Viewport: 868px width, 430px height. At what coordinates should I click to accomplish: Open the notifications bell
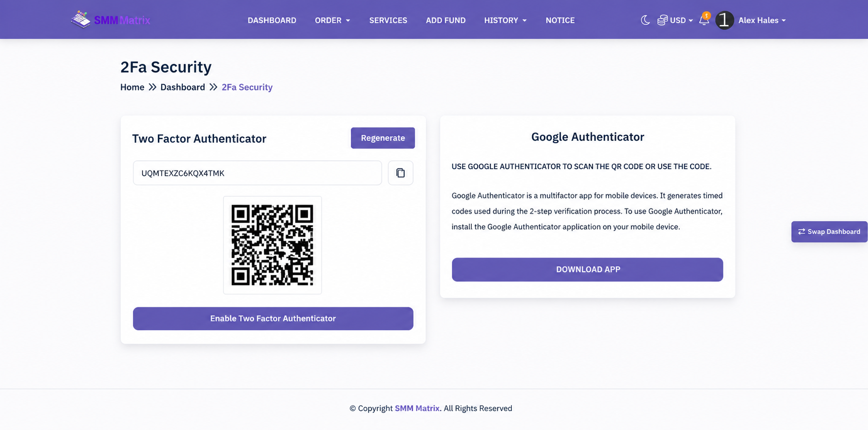[x=704, y=19]
